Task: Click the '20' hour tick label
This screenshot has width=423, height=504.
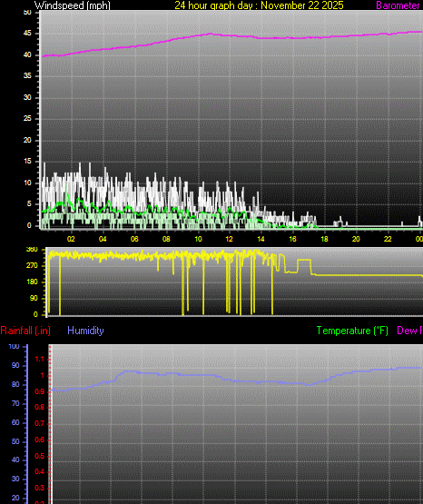Action: (x=356, y=239)
